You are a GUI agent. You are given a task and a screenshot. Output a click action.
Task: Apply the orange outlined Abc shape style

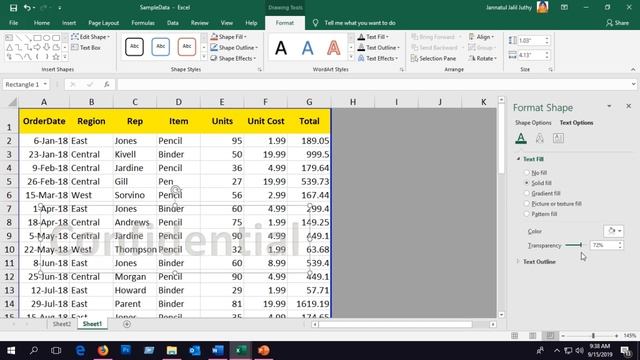point(187,47)
